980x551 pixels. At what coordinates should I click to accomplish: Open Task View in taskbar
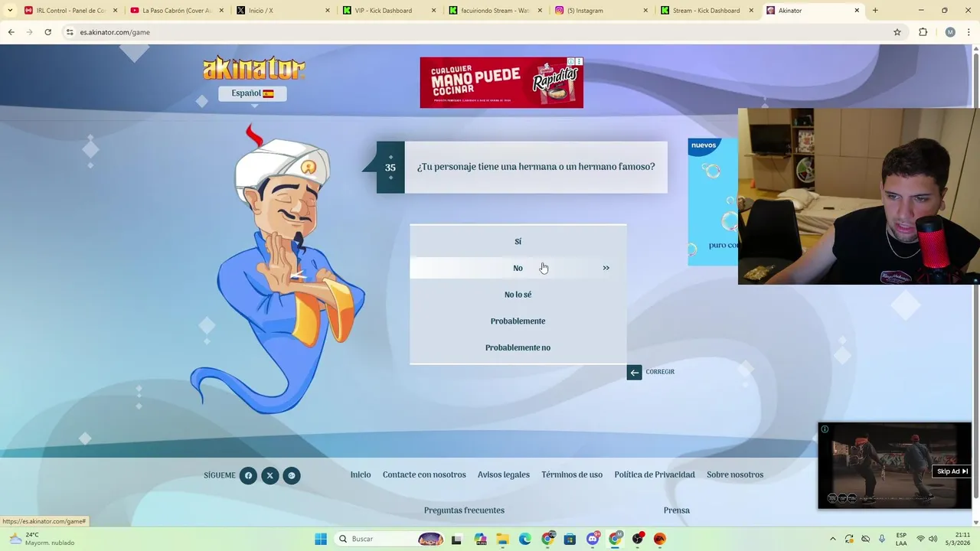(457, 539)
